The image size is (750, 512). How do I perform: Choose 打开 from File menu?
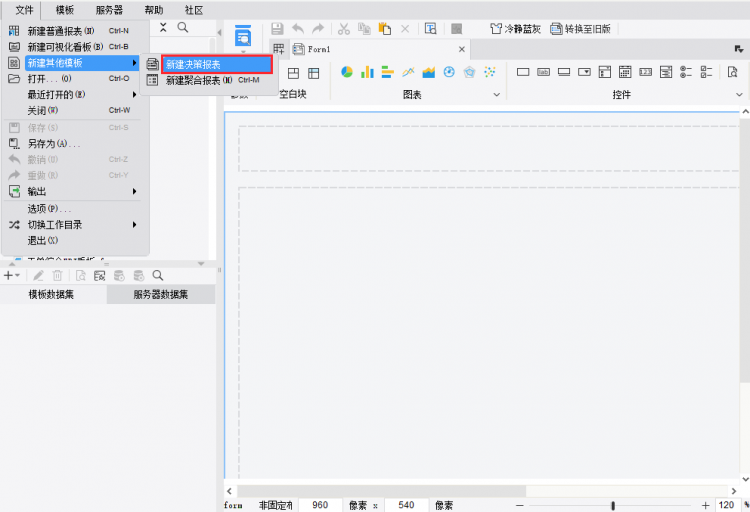click(x=72, y=78)
